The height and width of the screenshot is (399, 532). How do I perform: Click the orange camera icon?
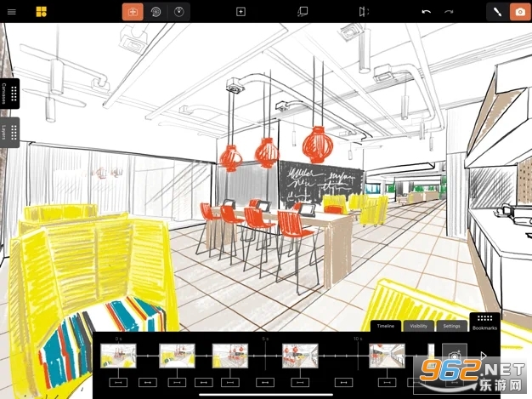518,12
